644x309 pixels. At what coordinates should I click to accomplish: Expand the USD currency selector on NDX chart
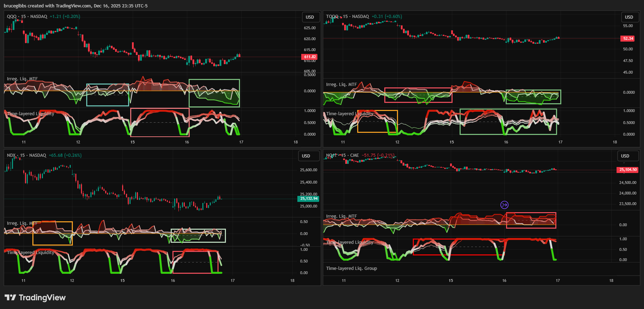[306, 156]
